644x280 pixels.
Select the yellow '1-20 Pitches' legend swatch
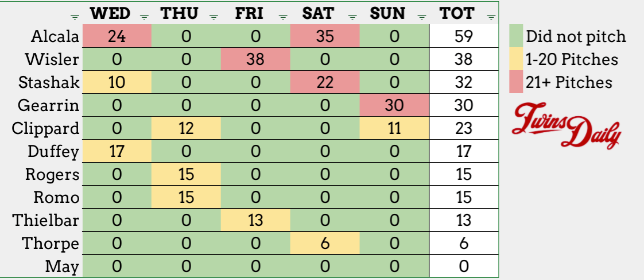(x=517, y=60)
